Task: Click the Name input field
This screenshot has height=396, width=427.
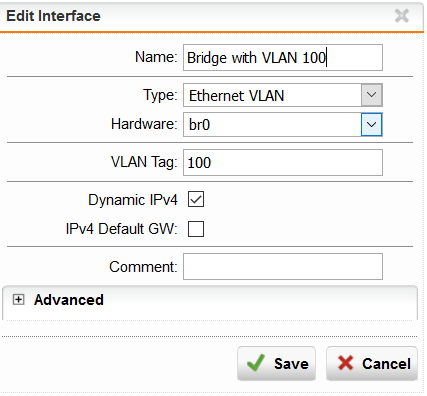Action: click(x=283, y=57)
